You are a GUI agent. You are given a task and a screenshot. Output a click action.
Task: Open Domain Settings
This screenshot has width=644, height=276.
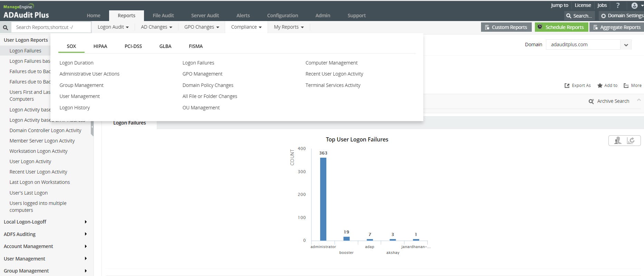pos(622,16)
